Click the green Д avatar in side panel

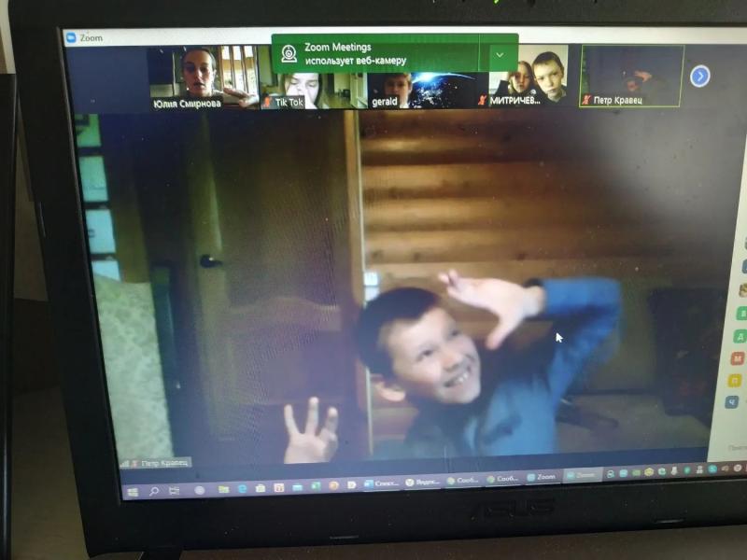coord(740,336)
